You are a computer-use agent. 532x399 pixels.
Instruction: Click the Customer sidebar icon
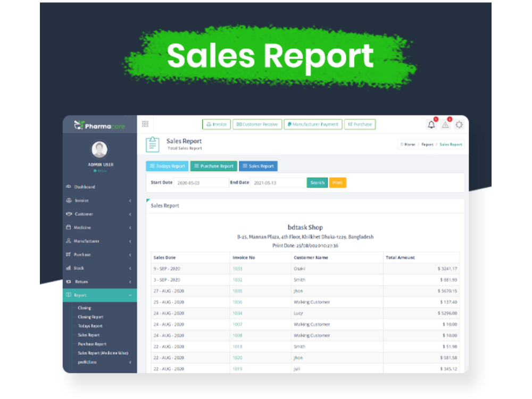[x=69, y=214]
